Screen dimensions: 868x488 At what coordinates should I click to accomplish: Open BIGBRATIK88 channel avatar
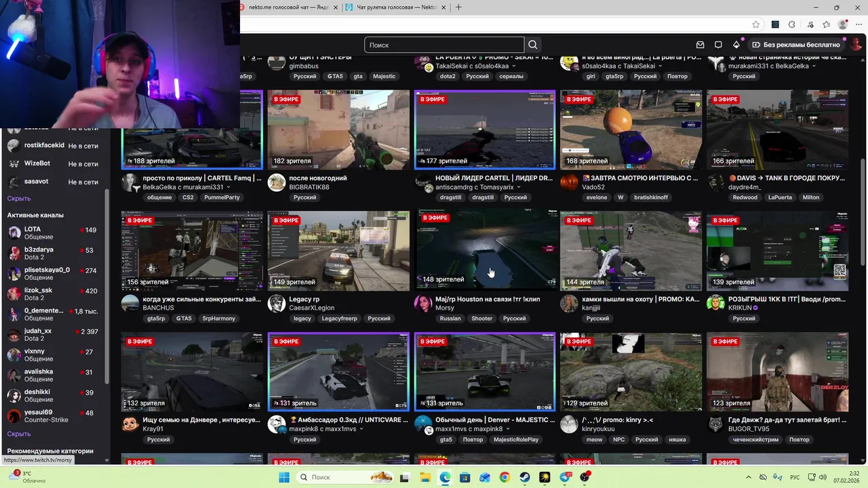pyautogui.click(x=277, y=182)
